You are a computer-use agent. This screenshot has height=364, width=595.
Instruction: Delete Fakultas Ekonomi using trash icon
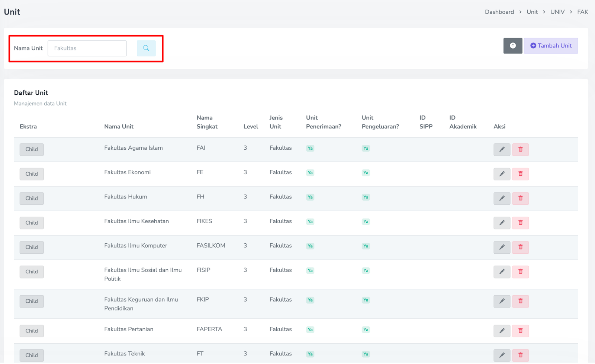[x=520, y=174]
